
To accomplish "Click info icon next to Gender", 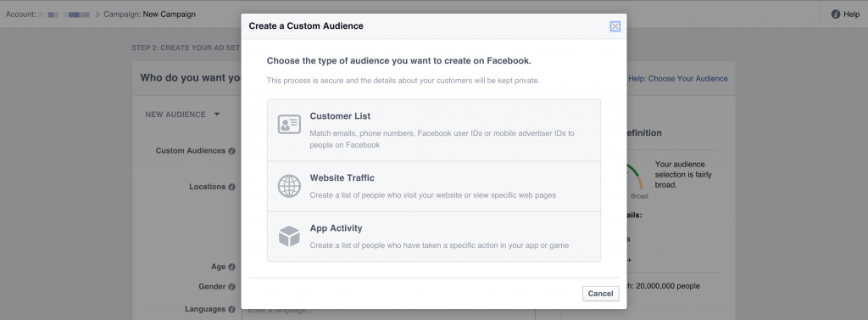I will click(232, 287).
